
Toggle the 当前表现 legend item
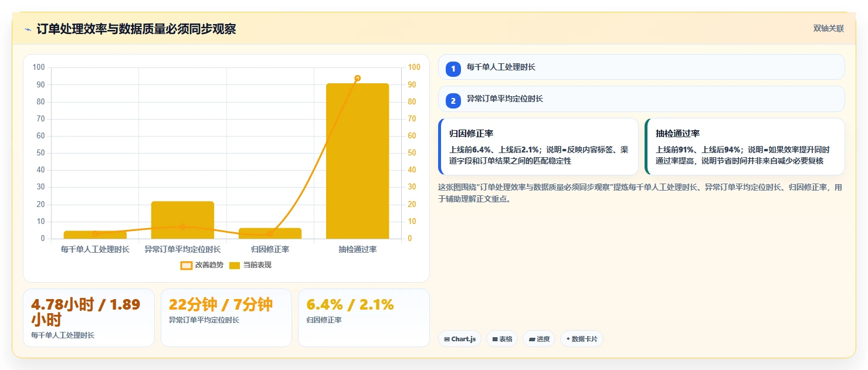250,265
